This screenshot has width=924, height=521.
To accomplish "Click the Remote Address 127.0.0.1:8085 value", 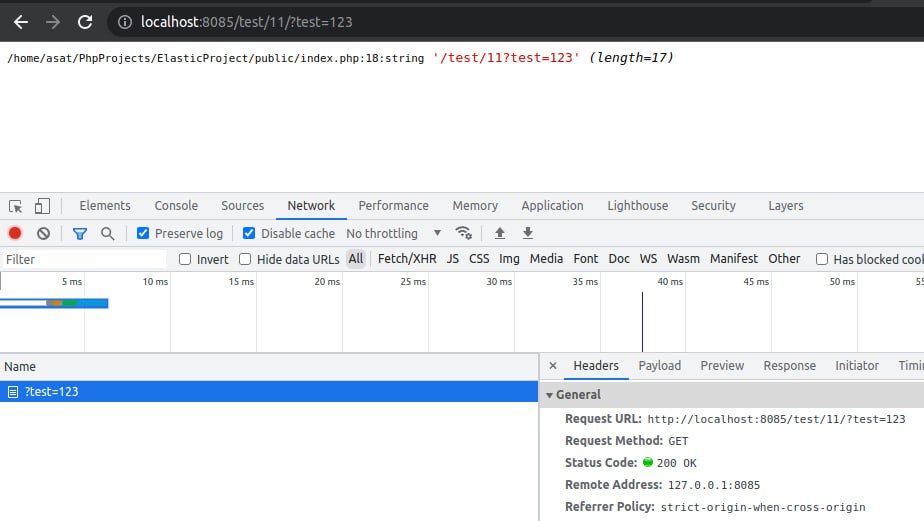I will (x=714, y=485).
